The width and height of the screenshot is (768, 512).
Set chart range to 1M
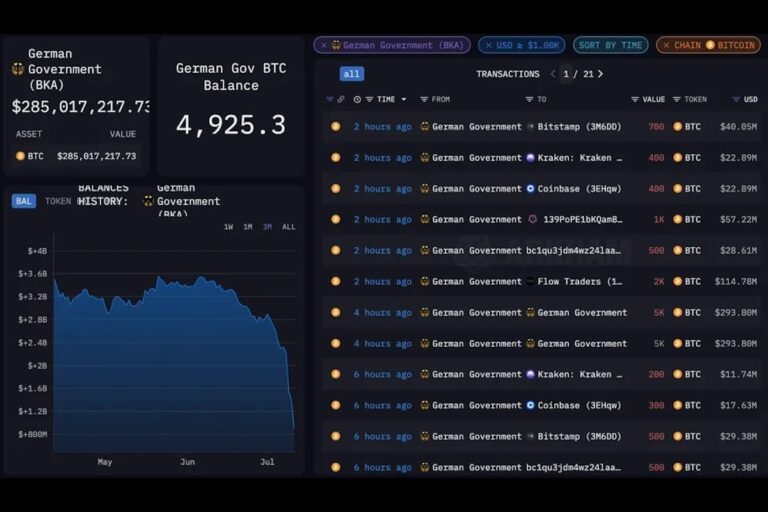pos(248,227)
